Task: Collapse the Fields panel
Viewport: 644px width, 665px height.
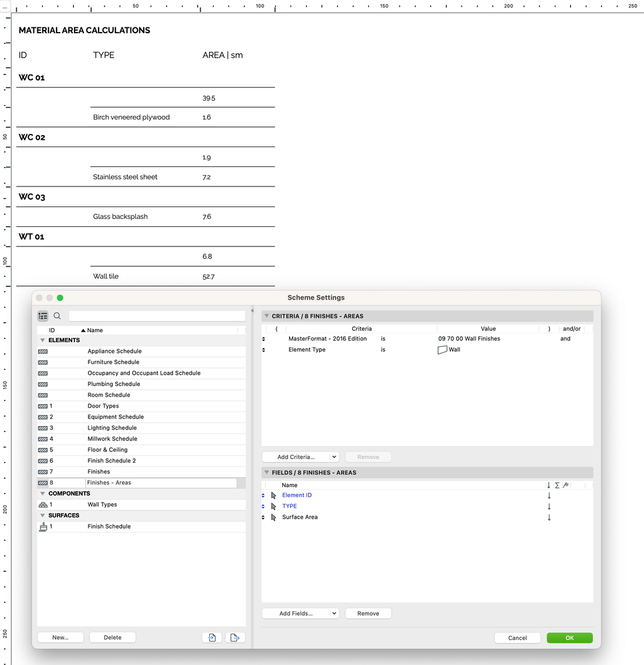Action: (266, 472)
